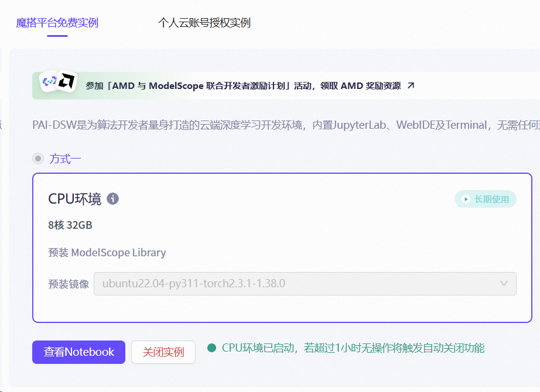Expand the dropdown chevron for ubuntu22.04 image
This screenshot has height=392, width=540.
[x=504, y=284]
